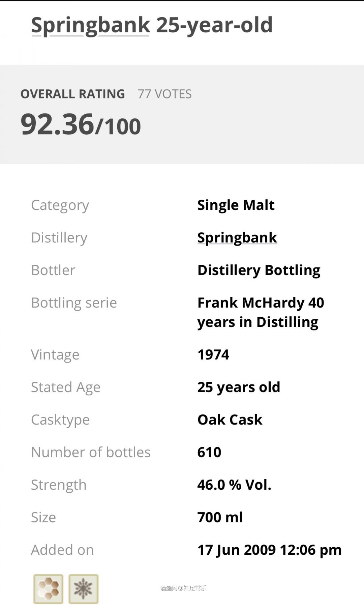Open Springbank link in page title
The height and width of the screenshot is (607, 364).
(90, 26)
